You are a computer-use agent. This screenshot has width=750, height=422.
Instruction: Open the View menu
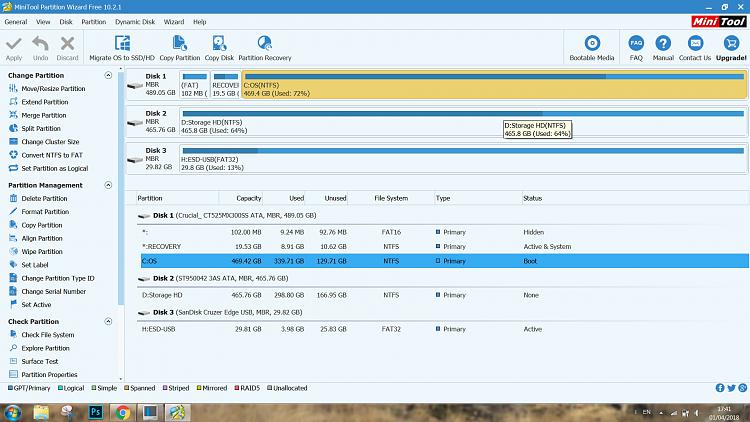43,22
